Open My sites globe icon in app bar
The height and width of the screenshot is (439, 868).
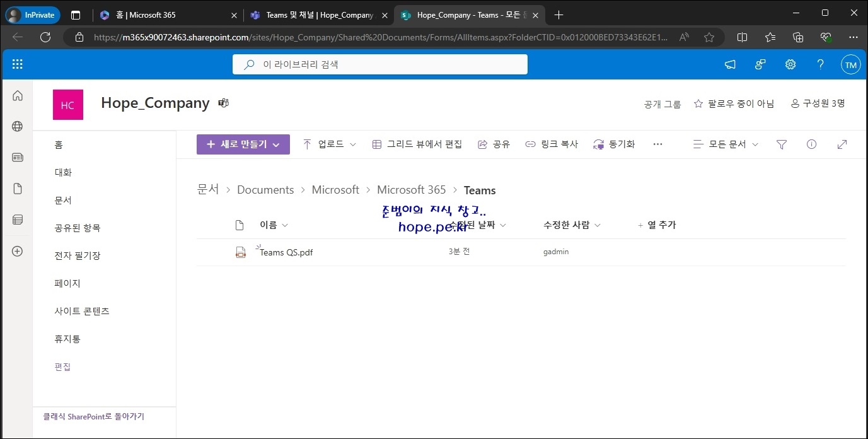(18, 126)
